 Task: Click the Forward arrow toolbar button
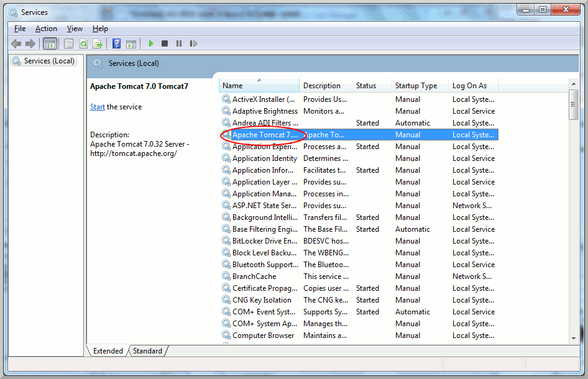click(x=30, y=43)
